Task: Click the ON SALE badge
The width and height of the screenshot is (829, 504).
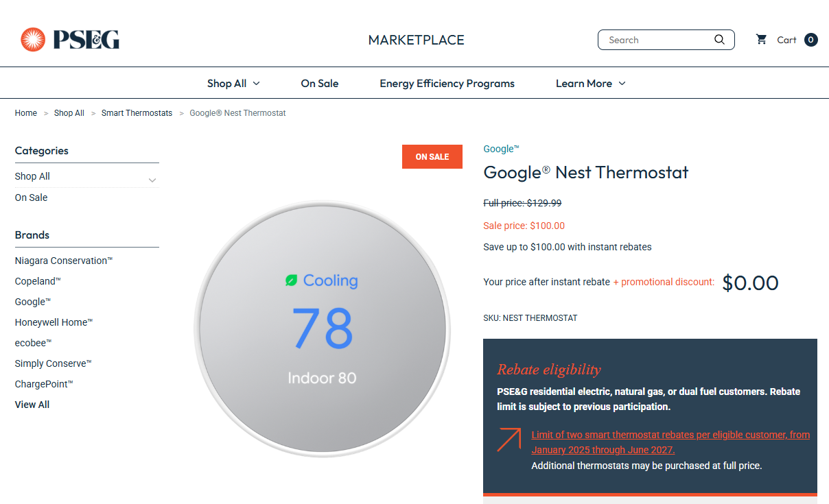Action: 432,157
